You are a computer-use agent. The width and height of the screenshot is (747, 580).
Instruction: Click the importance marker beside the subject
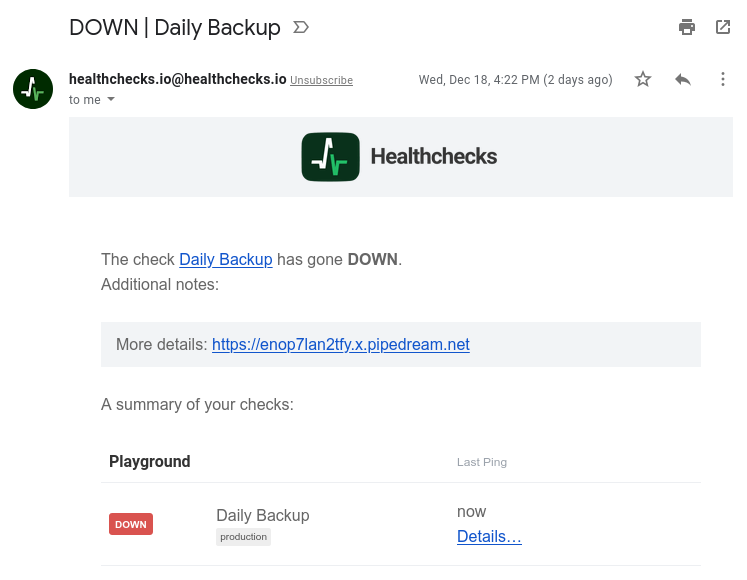[301, 27]
